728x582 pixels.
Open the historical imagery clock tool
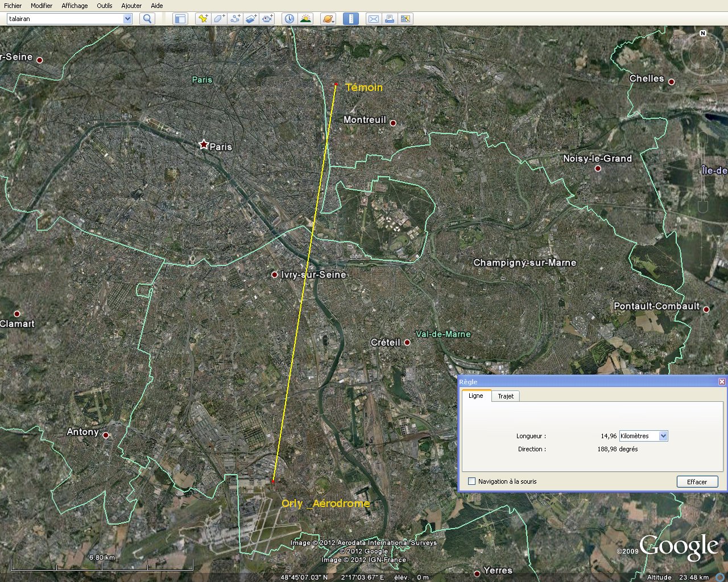[x=289, y=19]
